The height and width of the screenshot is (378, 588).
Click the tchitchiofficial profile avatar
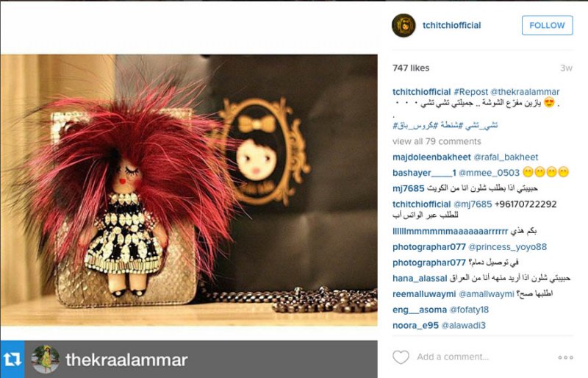click(x=404, y=26)
